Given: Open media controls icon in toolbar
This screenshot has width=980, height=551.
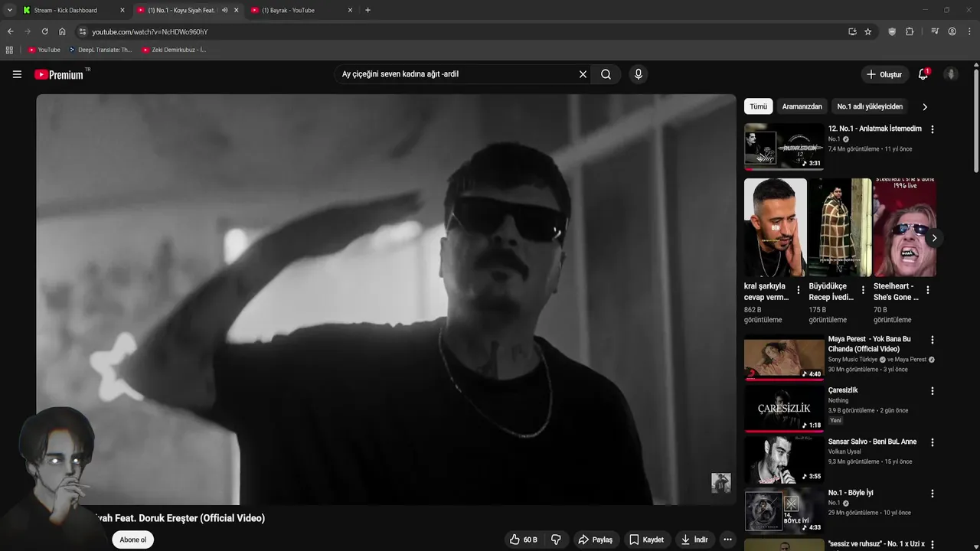Looking at the screenshot, I should tap(935, 31).
